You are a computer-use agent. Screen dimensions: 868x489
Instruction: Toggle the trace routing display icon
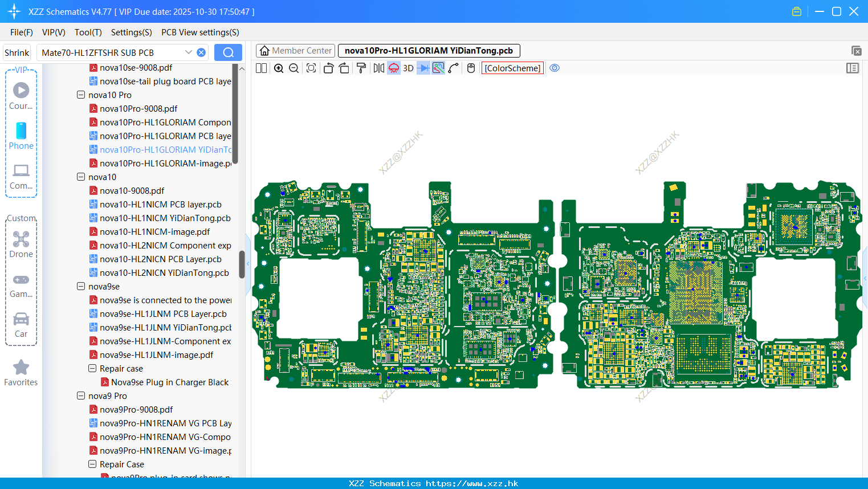coord(438,68)
